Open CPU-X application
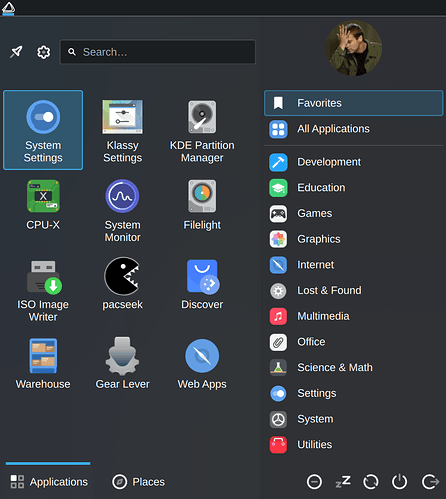 coord(43,210)
